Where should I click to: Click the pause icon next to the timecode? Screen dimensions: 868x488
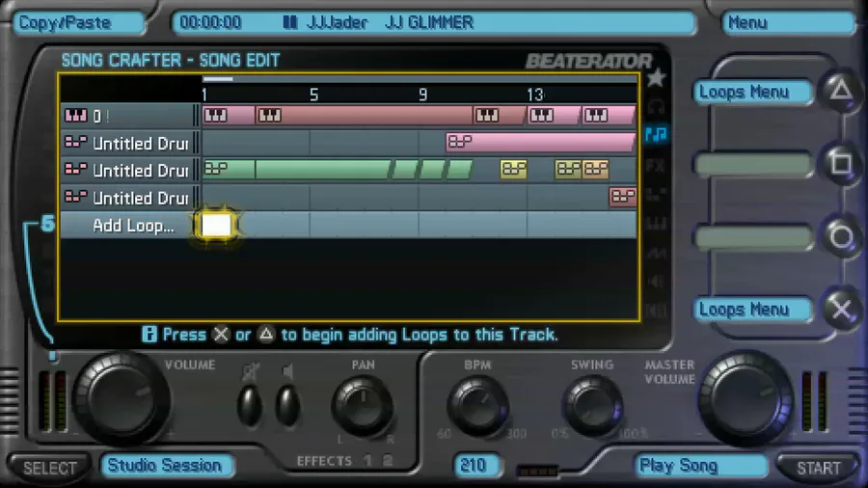pyautogui.click(x=290, y=23)
